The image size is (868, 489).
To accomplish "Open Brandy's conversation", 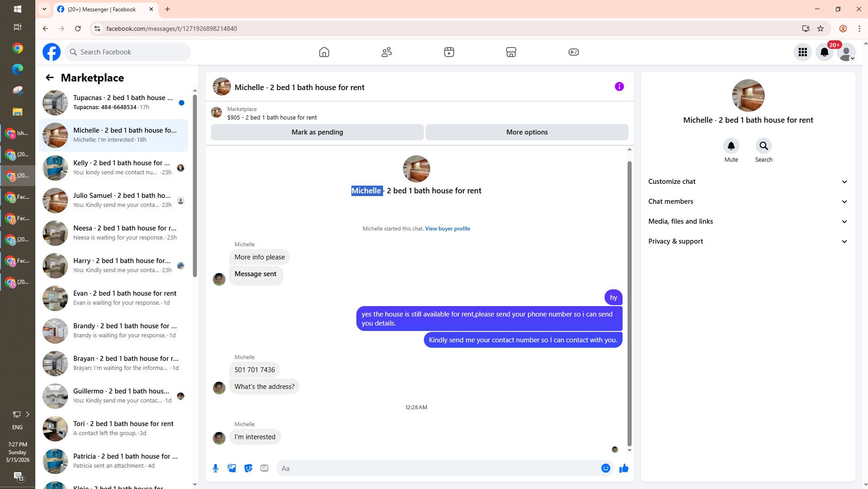I will pyautogui.click(x=113, y=331).
